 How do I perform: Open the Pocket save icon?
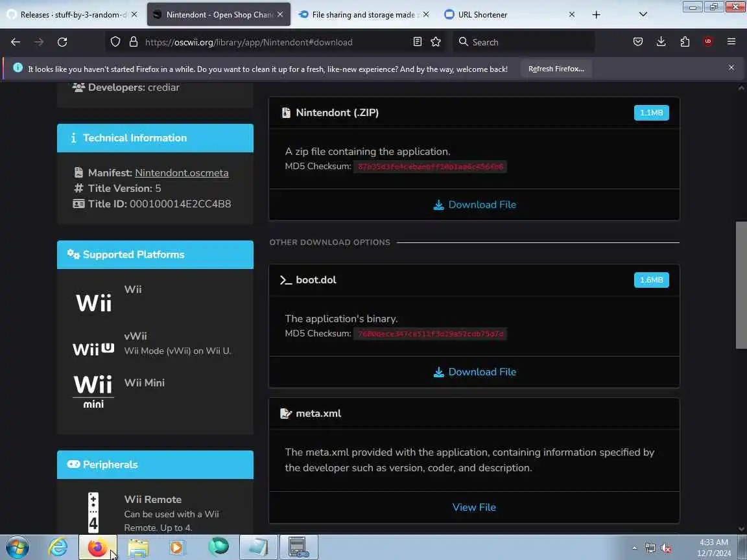638,42
